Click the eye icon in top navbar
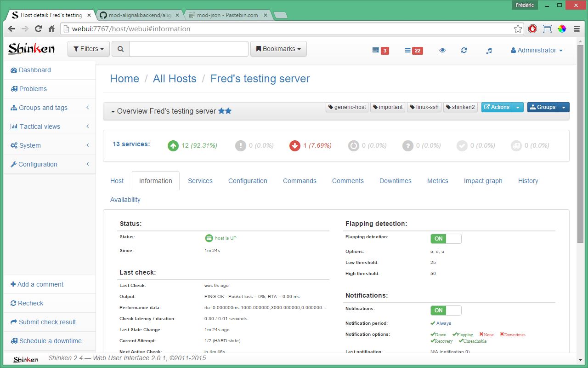The height and width of the screenshot is (368, 588). 442,51
